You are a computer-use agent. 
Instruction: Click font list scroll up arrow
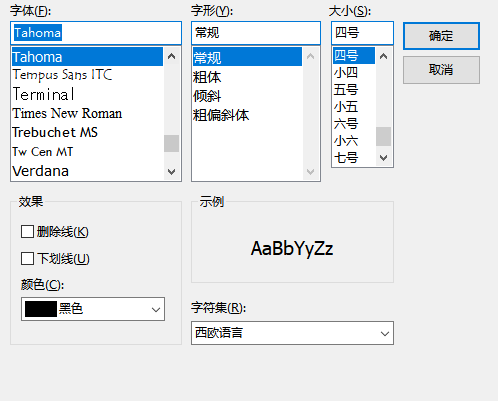click(x=172, y=56)
